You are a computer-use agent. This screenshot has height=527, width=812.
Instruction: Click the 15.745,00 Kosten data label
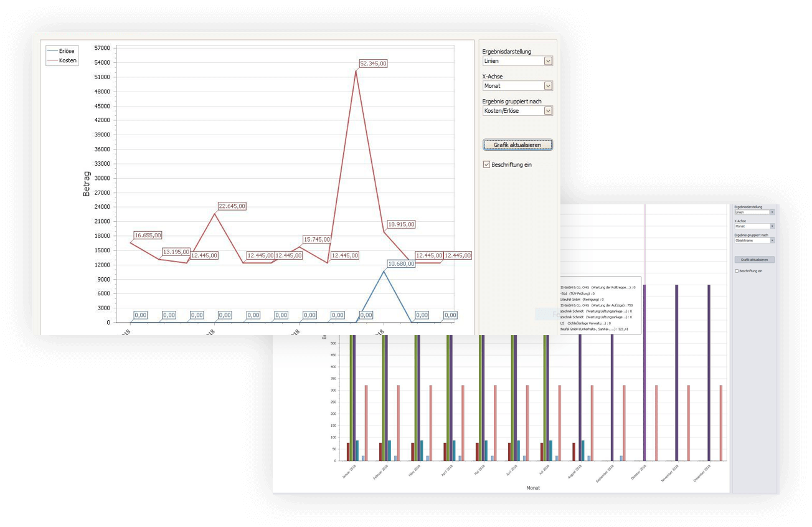pyautogui.click(x=316, y=239)
